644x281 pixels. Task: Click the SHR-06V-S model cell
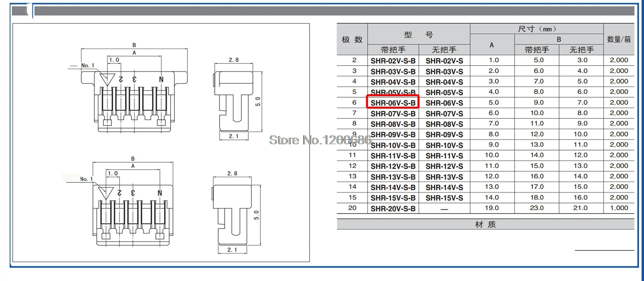pos(444,103)
